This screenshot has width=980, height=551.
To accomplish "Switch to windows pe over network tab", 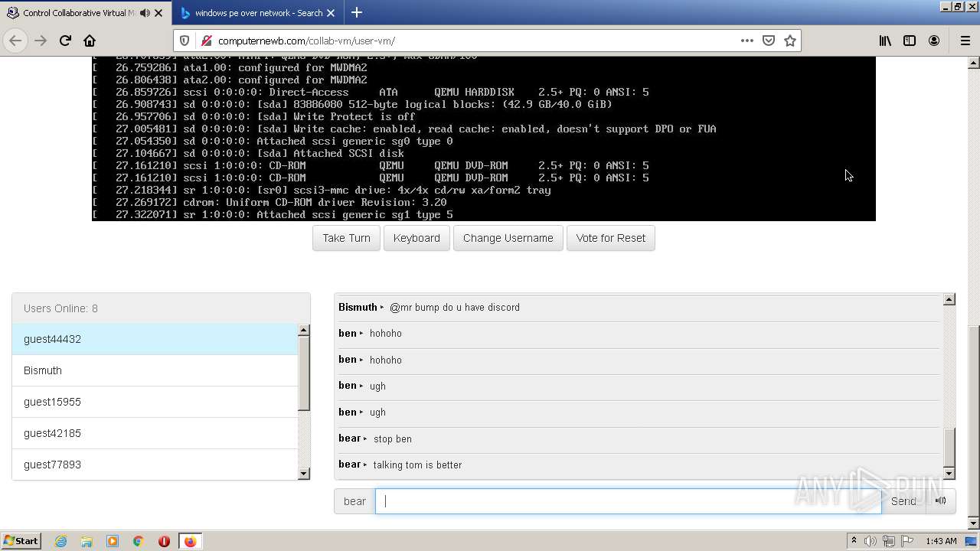I will click(x=257, y=13).
